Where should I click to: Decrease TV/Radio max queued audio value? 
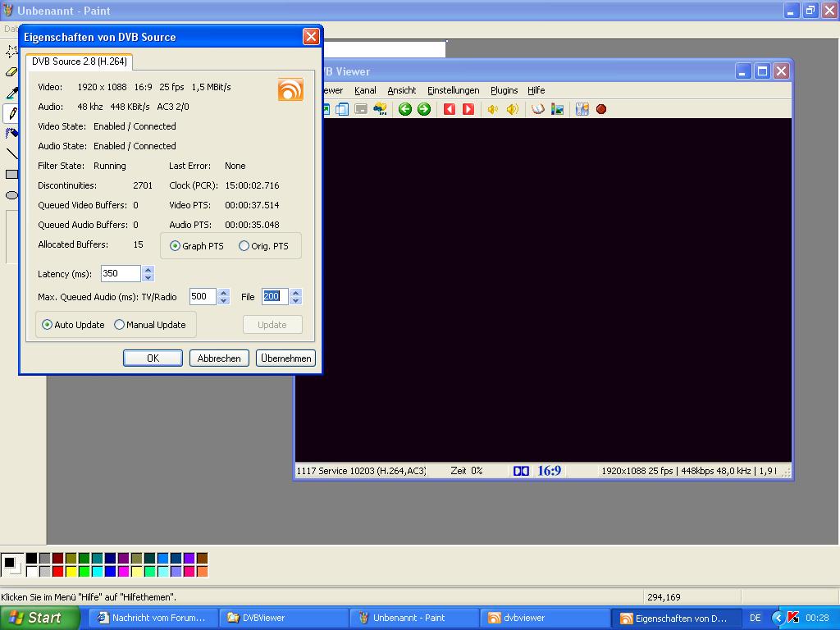click(224, 301)
